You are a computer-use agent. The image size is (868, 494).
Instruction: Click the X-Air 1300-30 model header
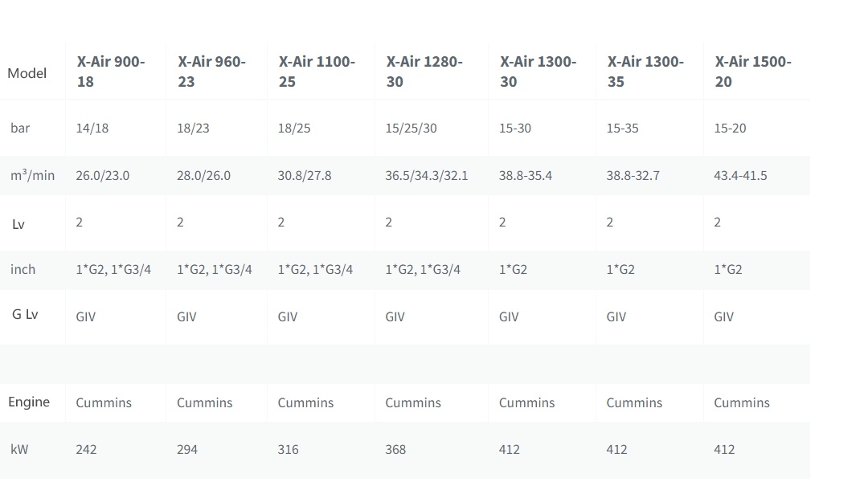pyautogui.click(x=538, y=71)
